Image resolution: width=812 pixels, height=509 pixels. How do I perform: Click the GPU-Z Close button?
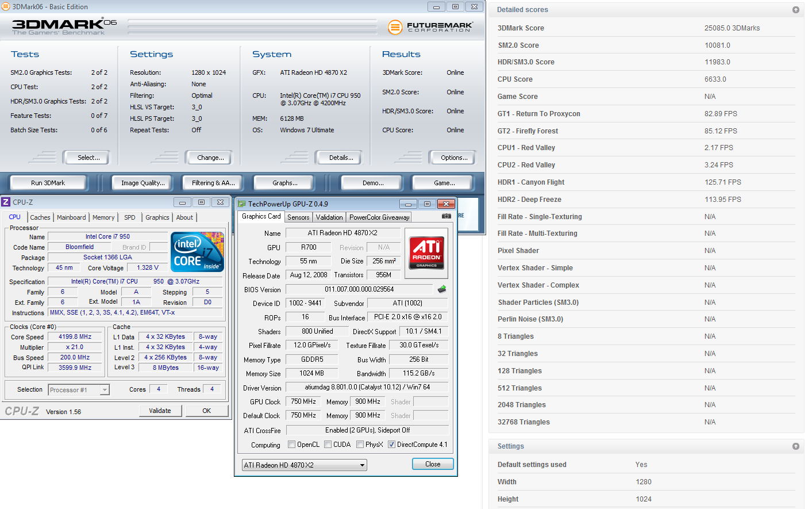(x=433, y=464)
